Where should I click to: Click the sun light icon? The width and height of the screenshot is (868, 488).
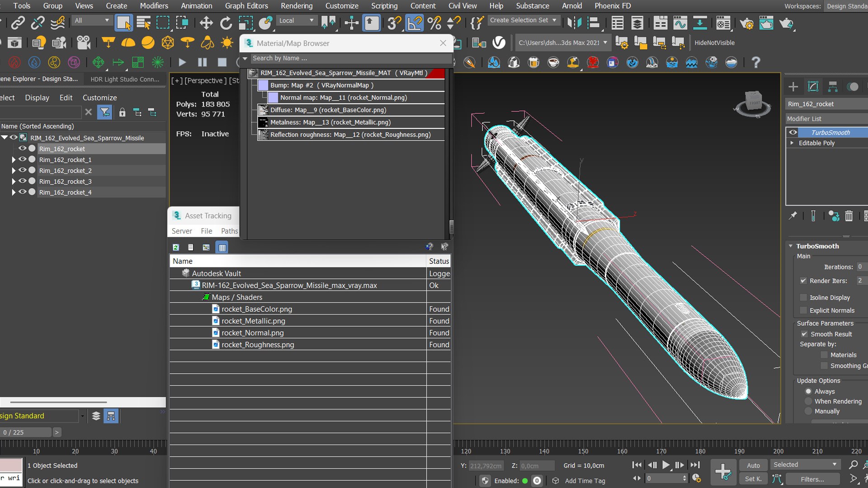pyautogui.click(x=227, y=43)
